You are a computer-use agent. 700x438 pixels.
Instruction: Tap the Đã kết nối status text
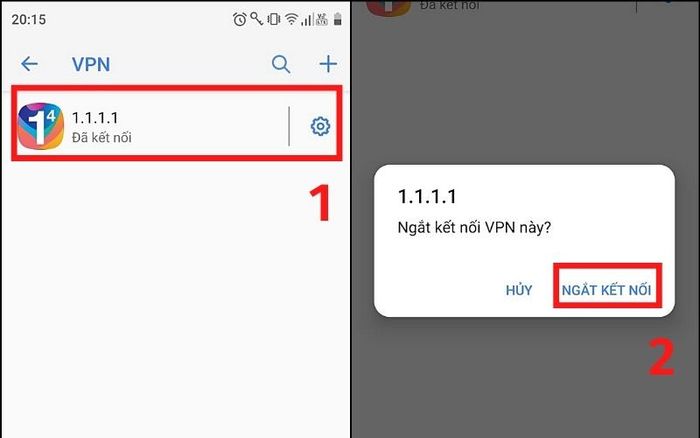(x=102, y=137)
